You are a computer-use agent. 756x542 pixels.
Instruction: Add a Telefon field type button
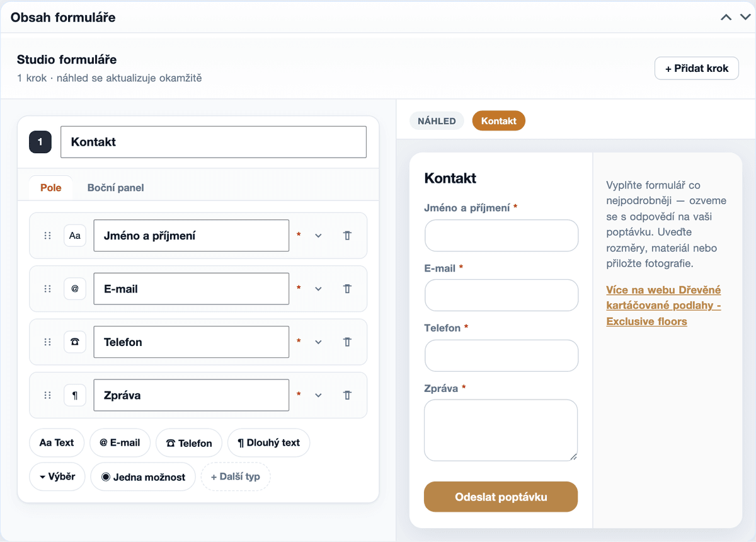[x=189, y=443]
